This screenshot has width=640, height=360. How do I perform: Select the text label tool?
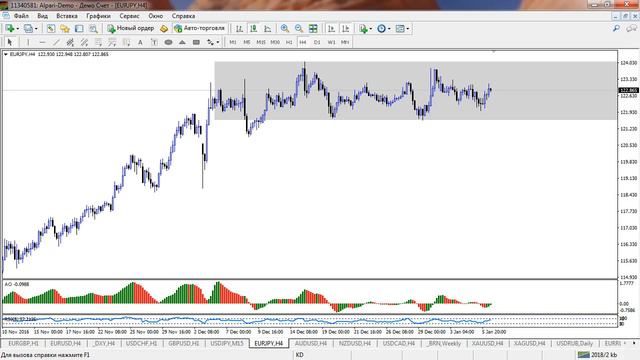point(154,42)
